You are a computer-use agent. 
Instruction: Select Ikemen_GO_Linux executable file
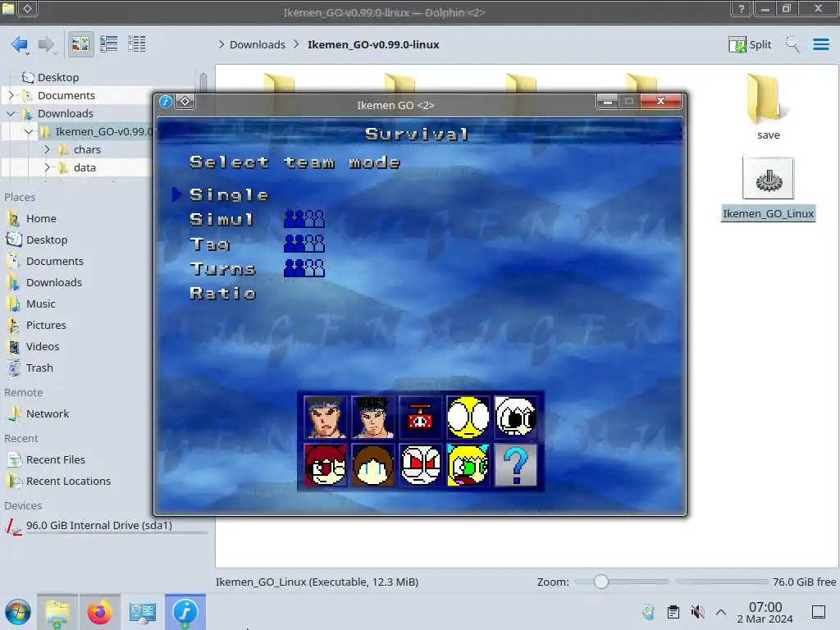point(768,189)
